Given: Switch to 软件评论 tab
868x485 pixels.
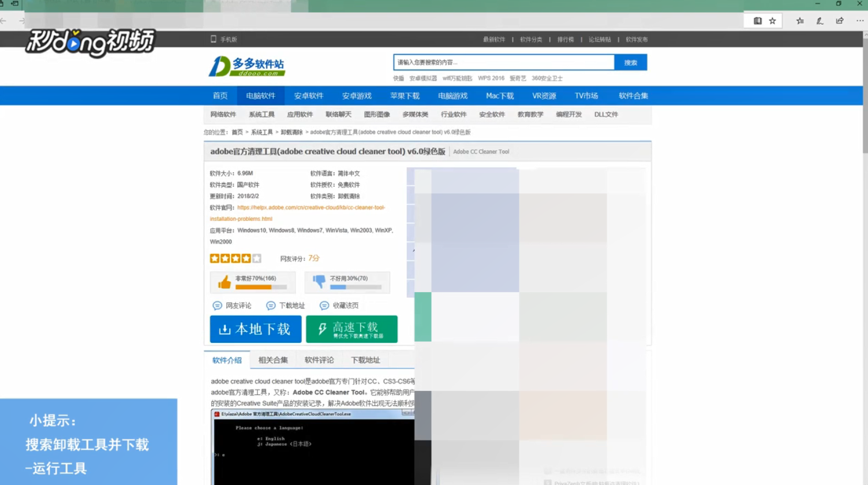Looking at the screenshot, I should tap(319, 360).
